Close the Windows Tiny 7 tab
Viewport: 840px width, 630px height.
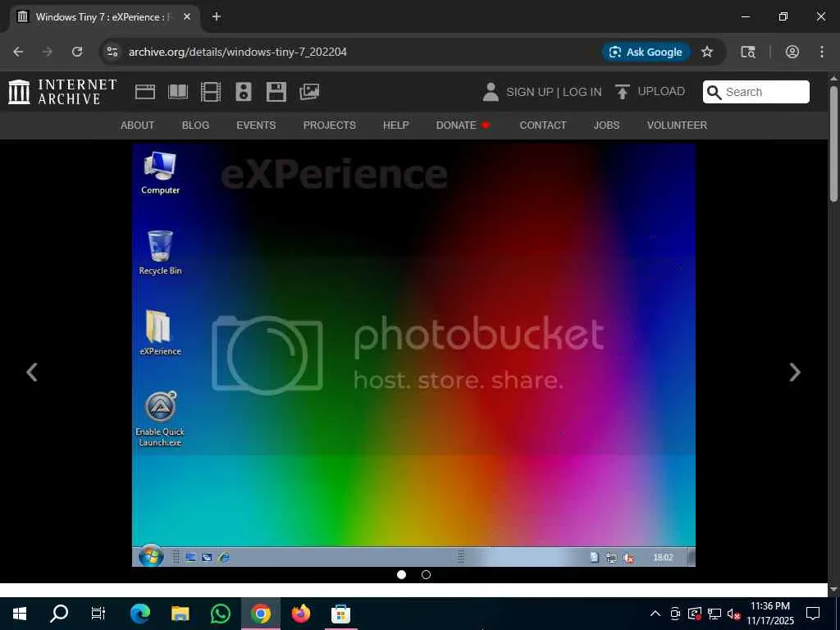pyautogui.click(x=187, y=16)
